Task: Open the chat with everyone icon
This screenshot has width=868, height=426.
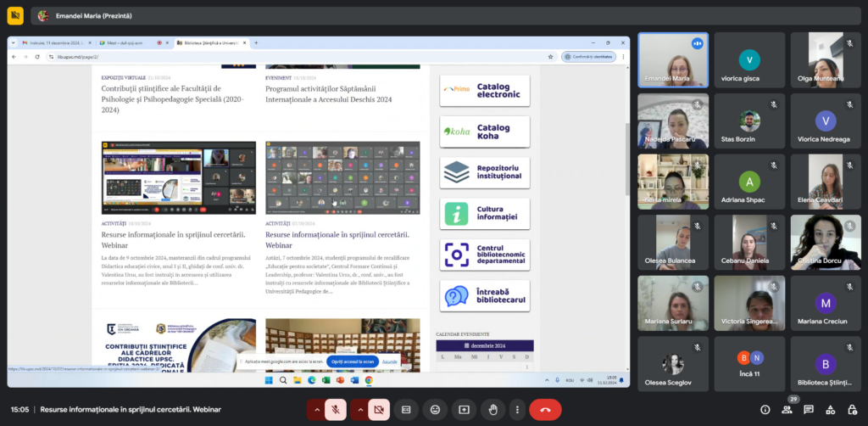Action: coord(808,410)
